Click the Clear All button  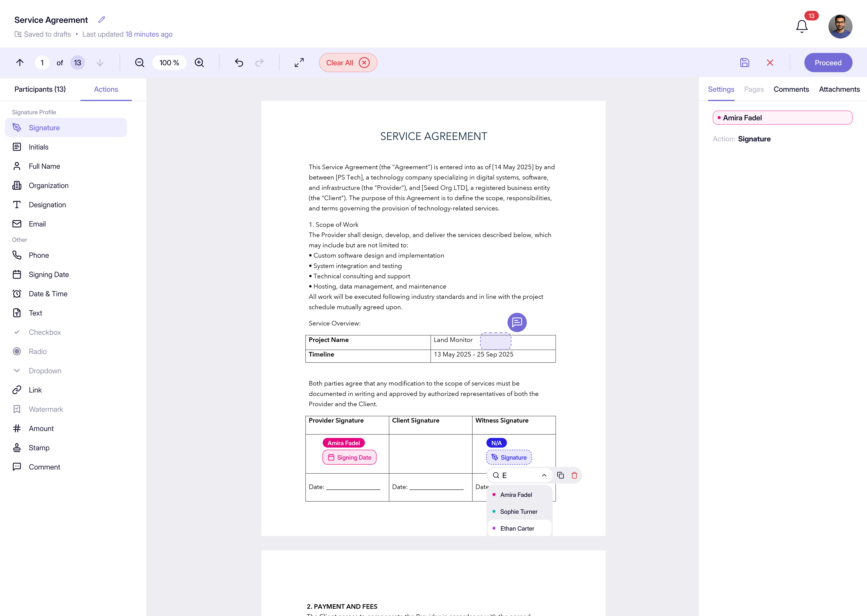348,63
